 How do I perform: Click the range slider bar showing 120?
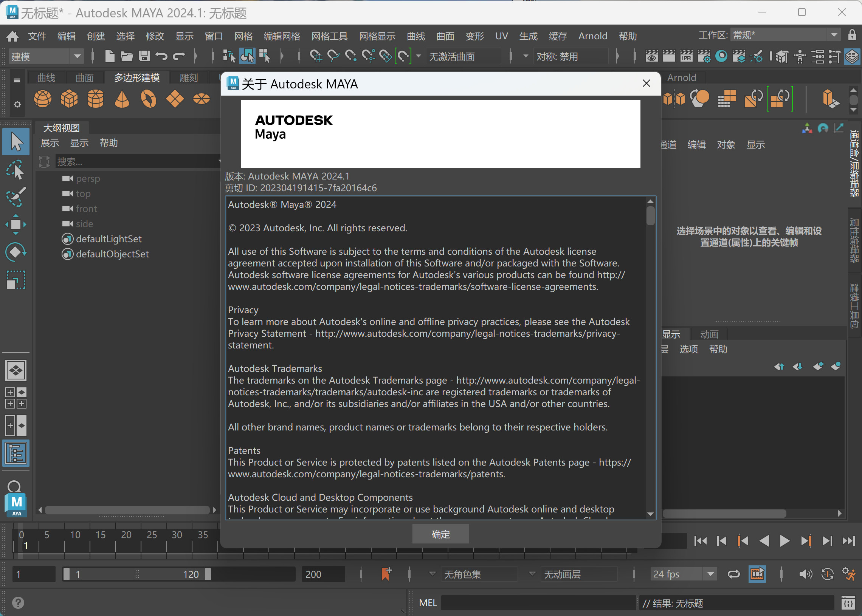(137, 574)
